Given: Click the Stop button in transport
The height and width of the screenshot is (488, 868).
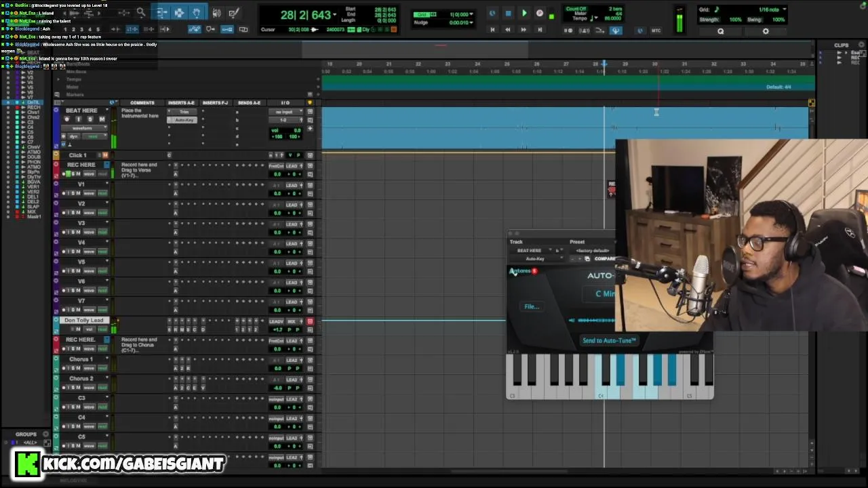Looking at the screenshot, I should (x=508, y=13).
